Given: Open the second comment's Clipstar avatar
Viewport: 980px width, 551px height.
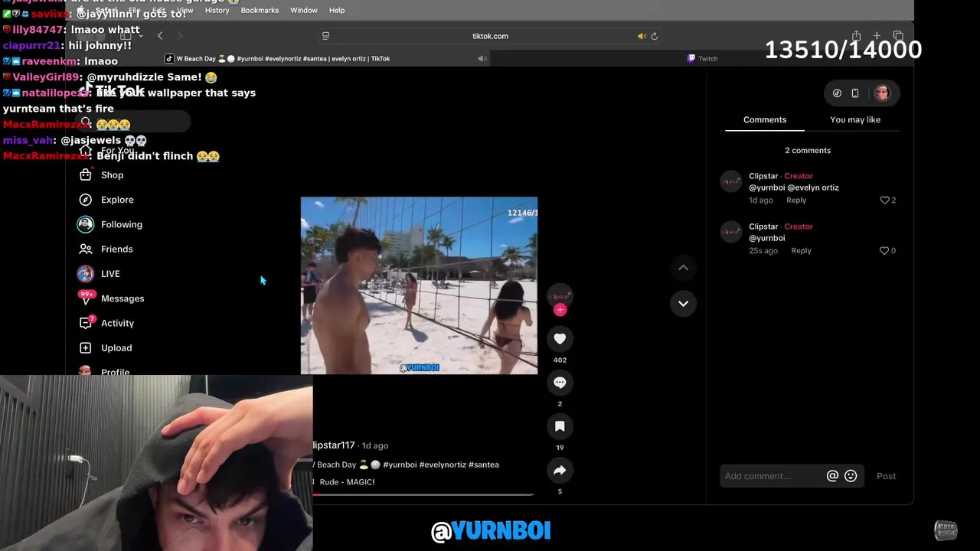Looking at the screenshot, I should tap(731, 232).
